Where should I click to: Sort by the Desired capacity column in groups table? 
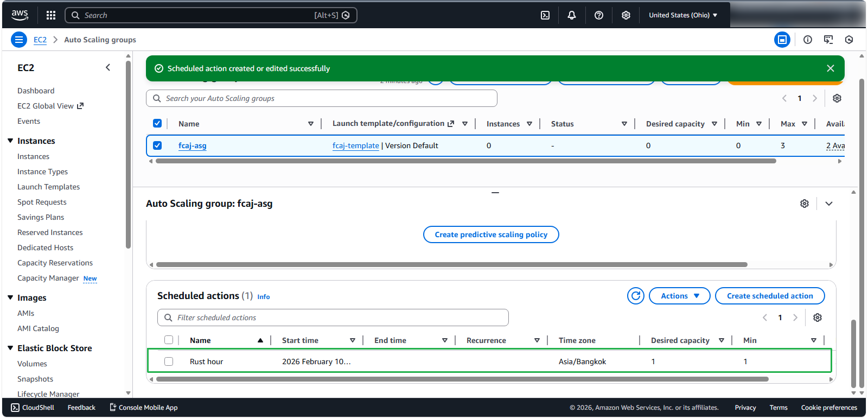[714, 124]
